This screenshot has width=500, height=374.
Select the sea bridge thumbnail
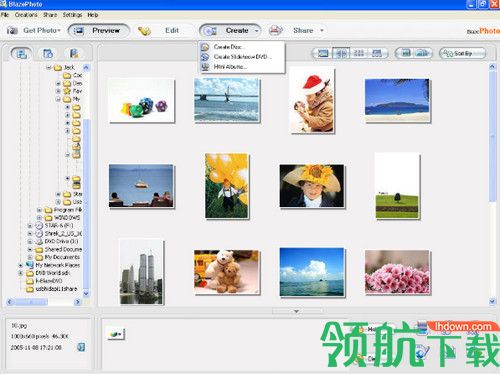tap(227, 100)
